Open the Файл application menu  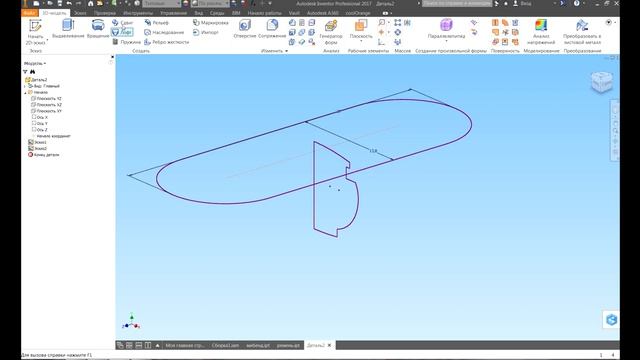coord(29,13)
